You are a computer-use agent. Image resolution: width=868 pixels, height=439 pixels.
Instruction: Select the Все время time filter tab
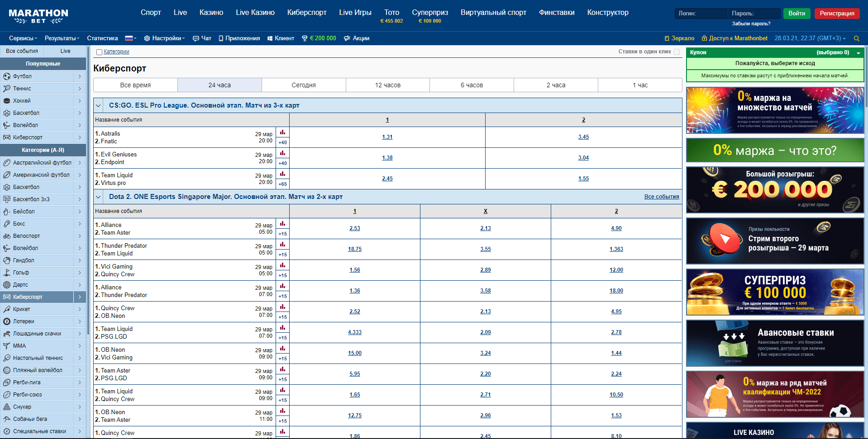(x=135, y=85)
